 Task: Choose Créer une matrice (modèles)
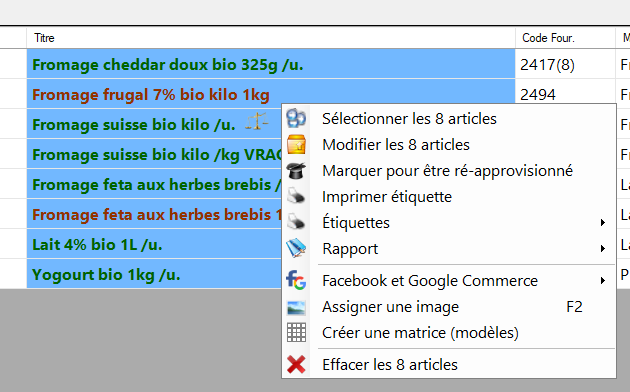tap(449, 333)
